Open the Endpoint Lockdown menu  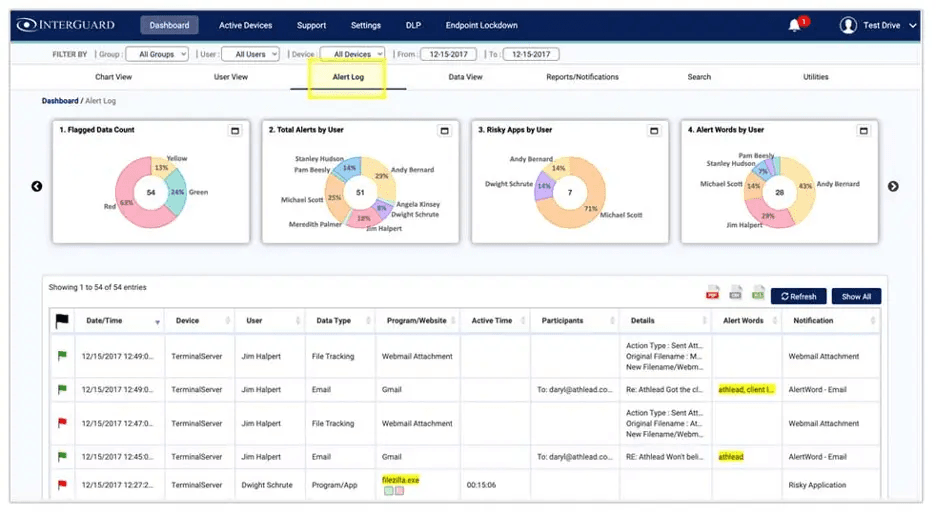point(481,25)
